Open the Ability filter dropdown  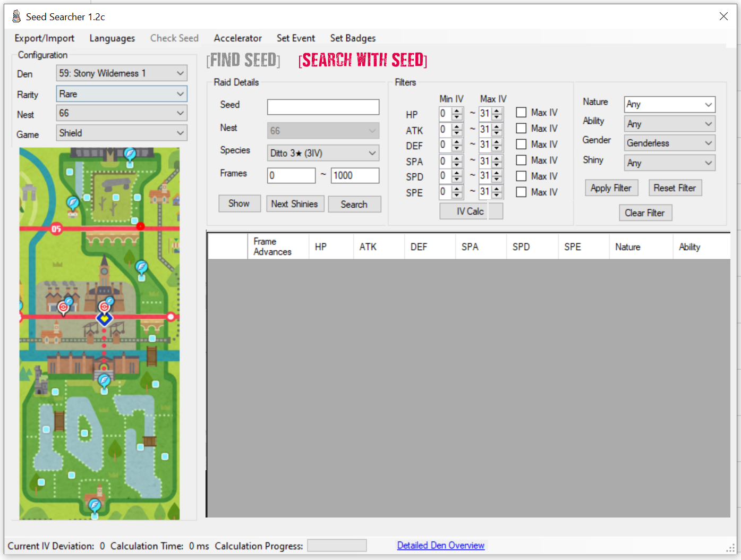(x=669, y=124)
